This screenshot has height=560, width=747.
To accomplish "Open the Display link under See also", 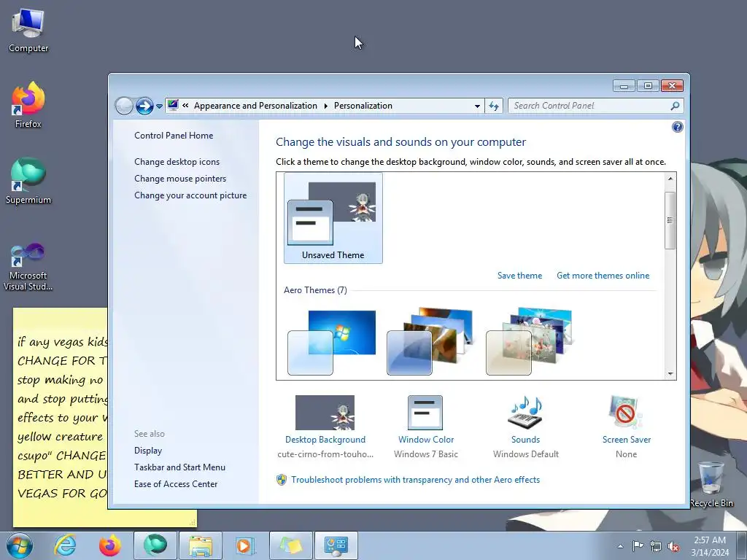I will [x=147, y=451].
